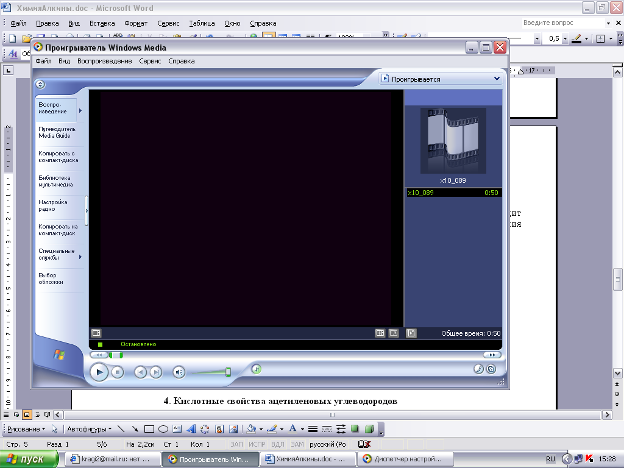Open media player Воспроизведение menu
The height and width of the screenshot is (468, 624).
point(105,61)
